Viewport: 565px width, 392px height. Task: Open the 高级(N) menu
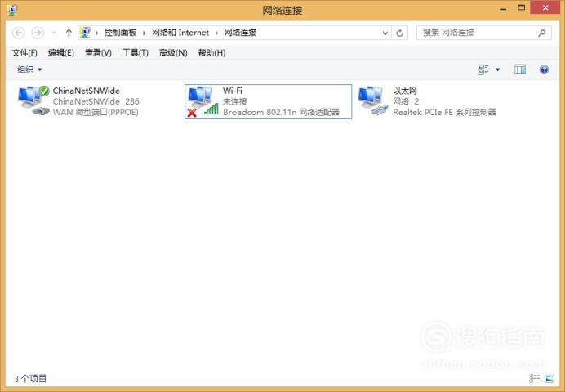tap(173, 52)
